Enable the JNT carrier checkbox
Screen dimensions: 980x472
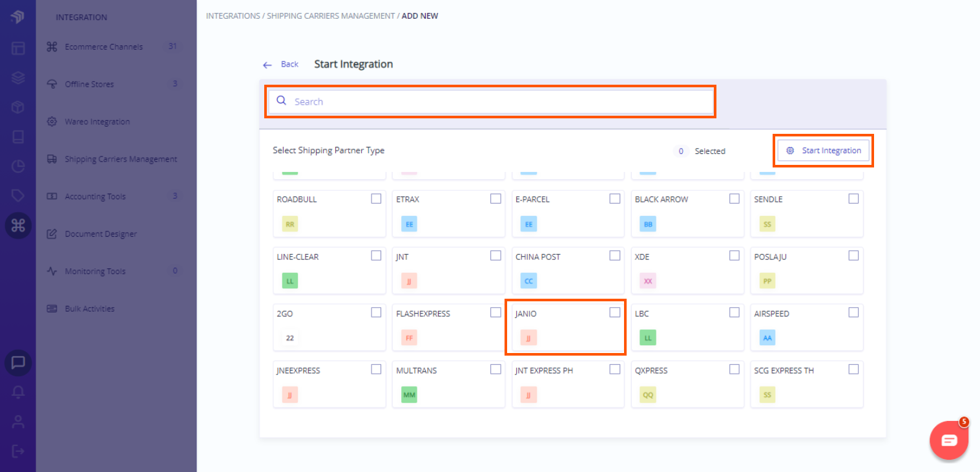click(x=495, y=255)
